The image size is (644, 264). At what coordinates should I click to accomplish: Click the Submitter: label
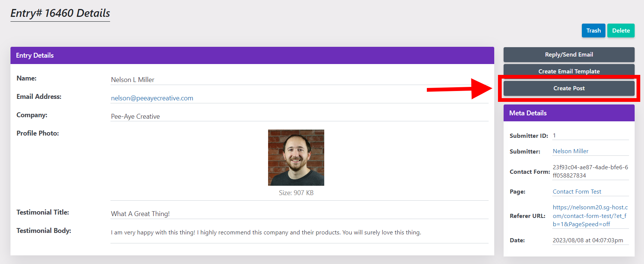(525, 152)
